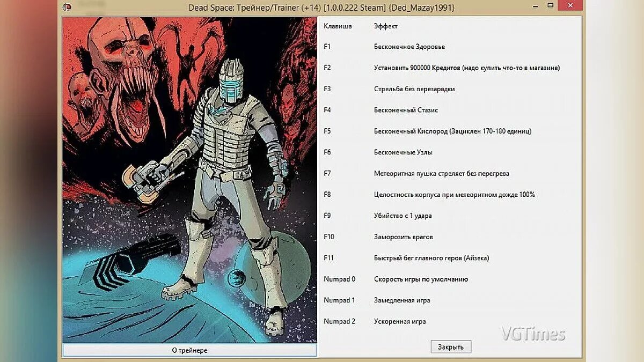Click the 'F8' key label
This screenshot has height=362, width=644.
point(327,194)
